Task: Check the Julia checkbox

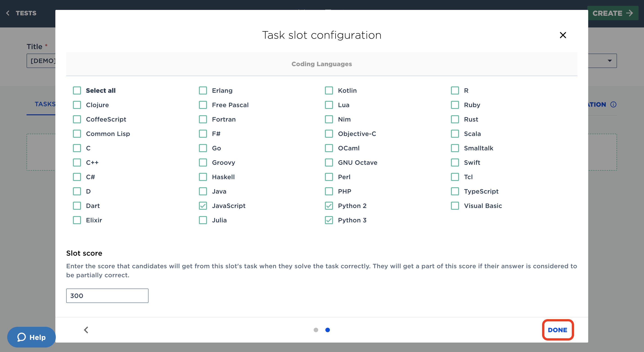Action: pos(203,220)
